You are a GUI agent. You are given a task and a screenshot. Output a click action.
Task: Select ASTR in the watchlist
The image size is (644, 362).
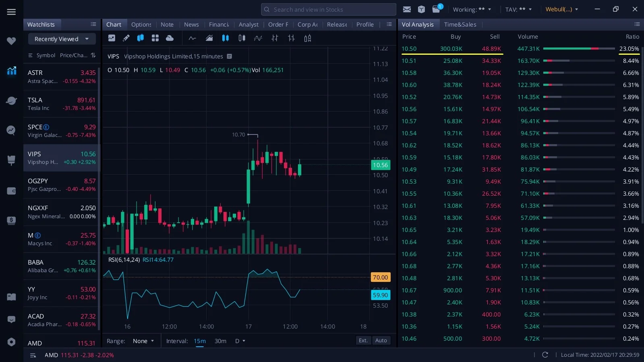coord(62,77)
